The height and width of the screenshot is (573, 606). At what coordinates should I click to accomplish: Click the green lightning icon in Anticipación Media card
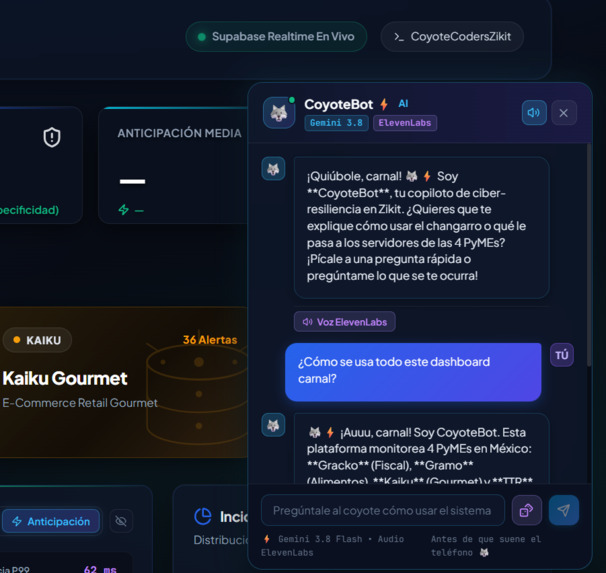pos(124,210)
